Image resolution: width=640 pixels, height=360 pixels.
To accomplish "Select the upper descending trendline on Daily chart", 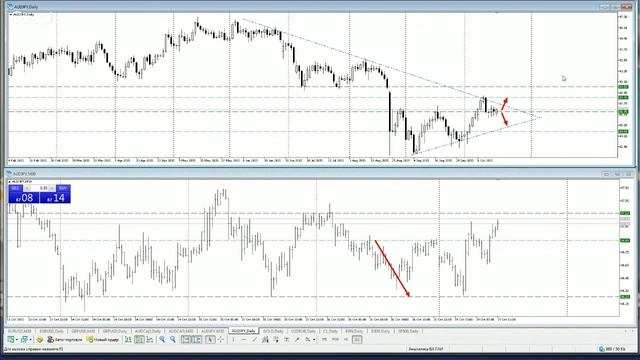I will [392, 69].
